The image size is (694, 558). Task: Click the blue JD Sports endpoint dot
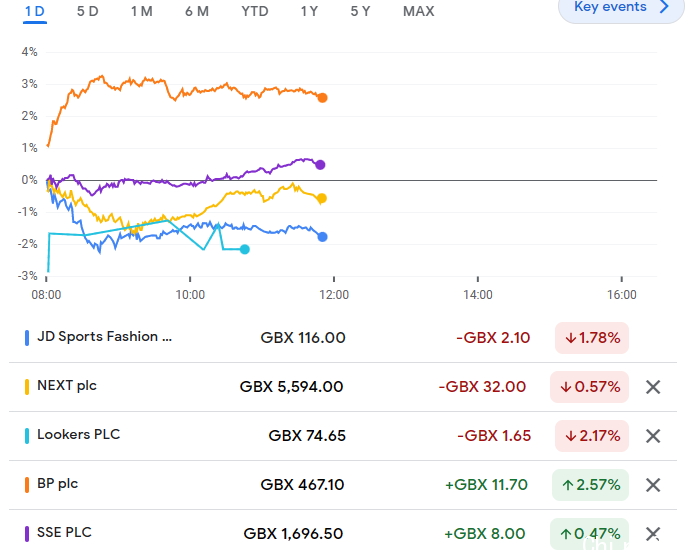(x=323, y=237)
